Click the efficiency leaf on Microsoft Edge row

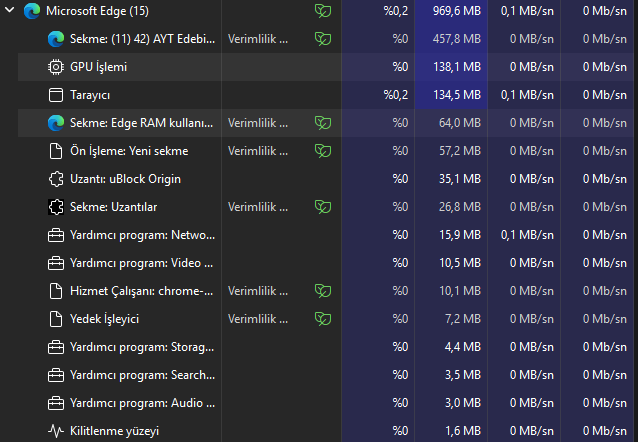pos(322,11)
